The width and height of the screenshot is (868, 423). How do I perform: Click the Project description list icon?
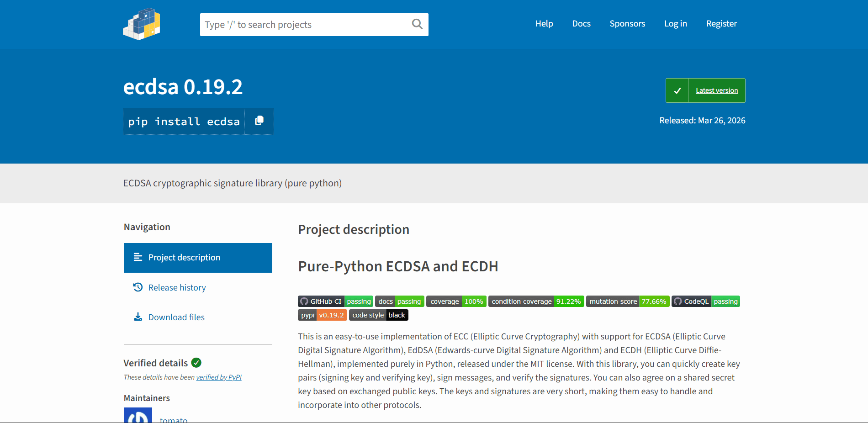(x=138, y=257)
